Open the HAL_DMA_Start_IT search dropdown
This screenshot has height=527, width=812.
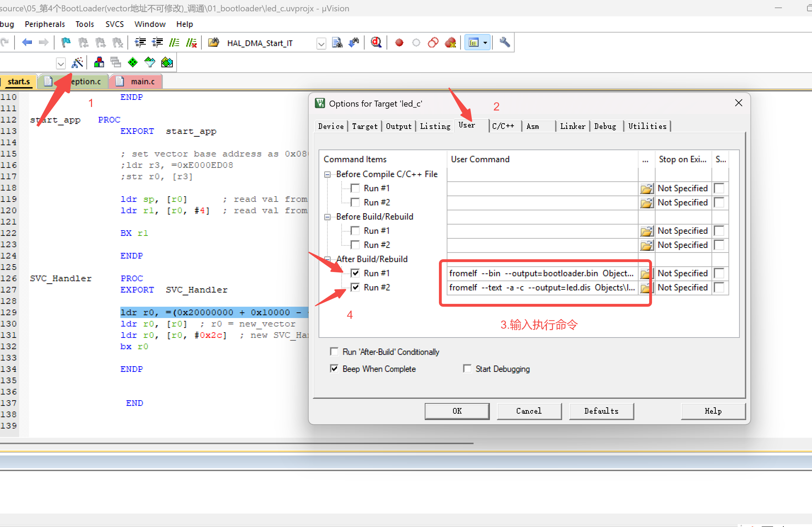(321, 43)
